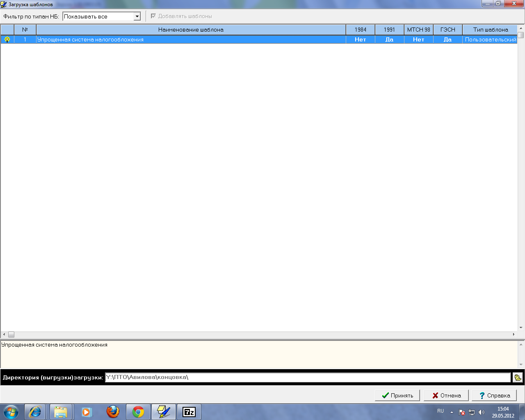The image size is (525, 420).
Task: Launch Firefox from the taskbar
Action: [113, 412]
